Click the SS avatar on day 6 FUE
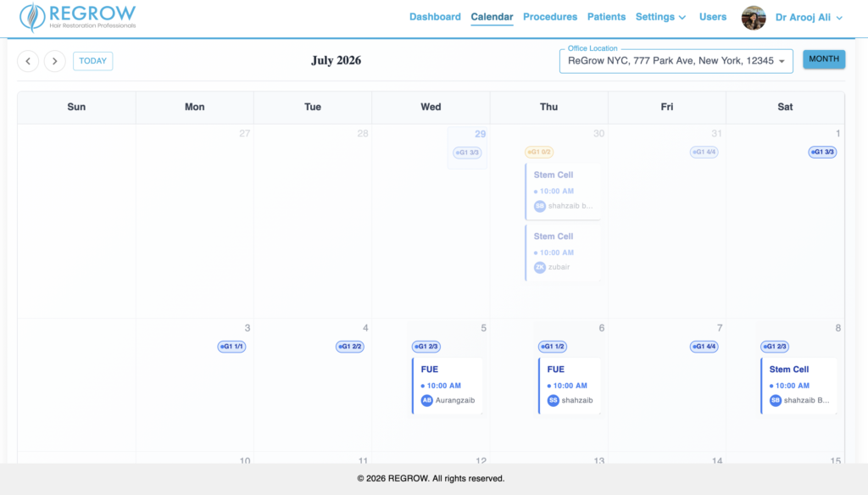Image resolution: width=868 pixels, height=495 pixels. (553, 400)
